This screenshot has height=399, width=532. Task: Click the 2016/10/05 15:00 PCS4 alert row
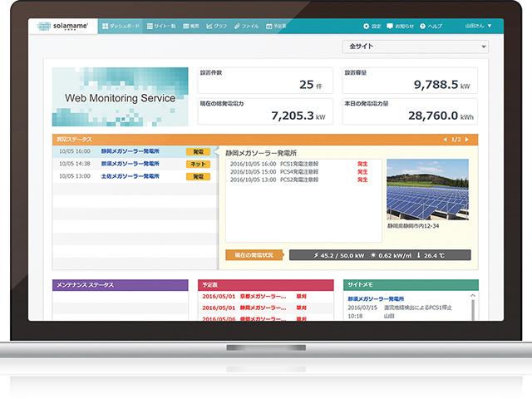(x=299, y=172)
